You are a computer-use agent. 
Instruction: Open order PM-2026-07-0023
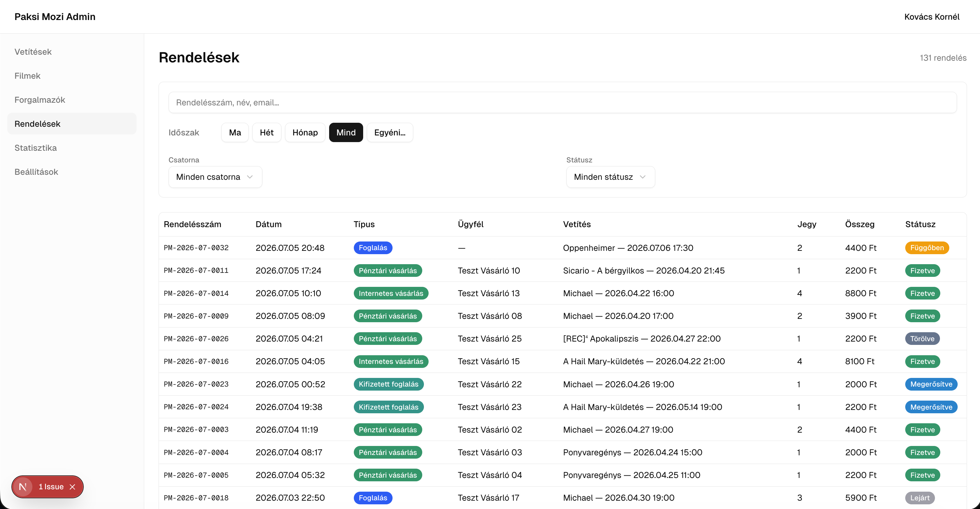tap(196, 384)
